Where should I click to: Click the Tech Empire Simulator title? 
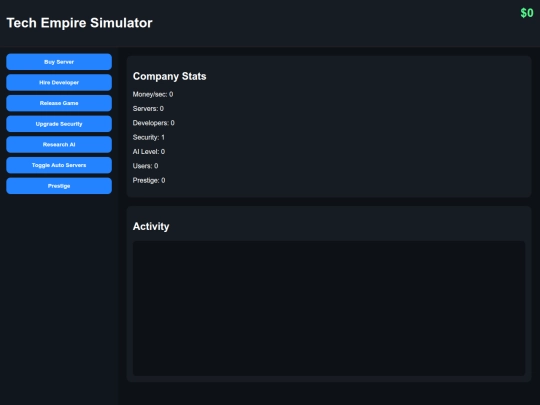pyautogui.click(x=80, y=23)
